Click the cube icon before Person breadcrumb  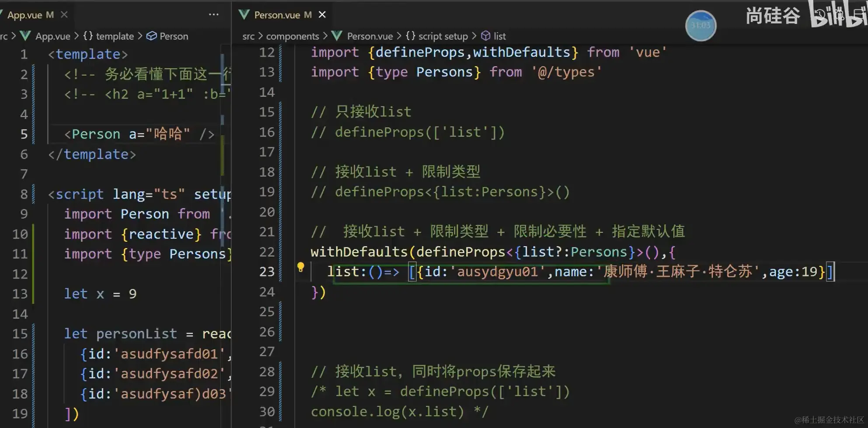click(x=151, y=36)
